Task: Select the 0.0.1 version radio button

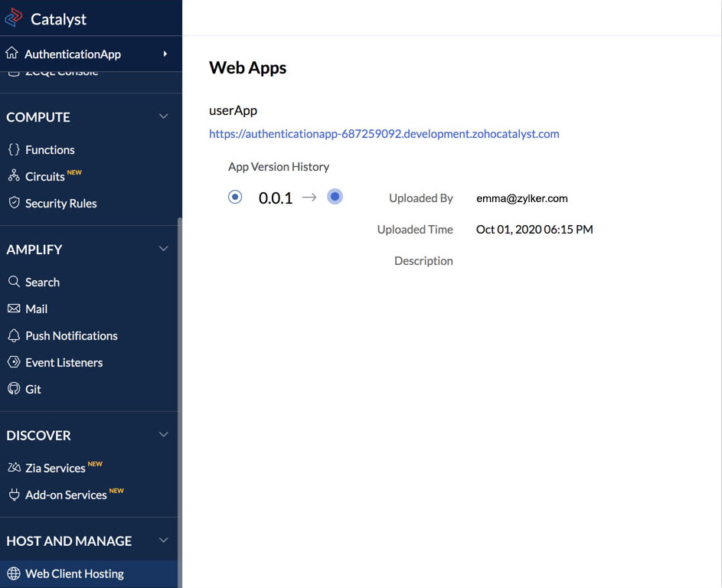Action: pyautogui.click(x=235, y=197)
